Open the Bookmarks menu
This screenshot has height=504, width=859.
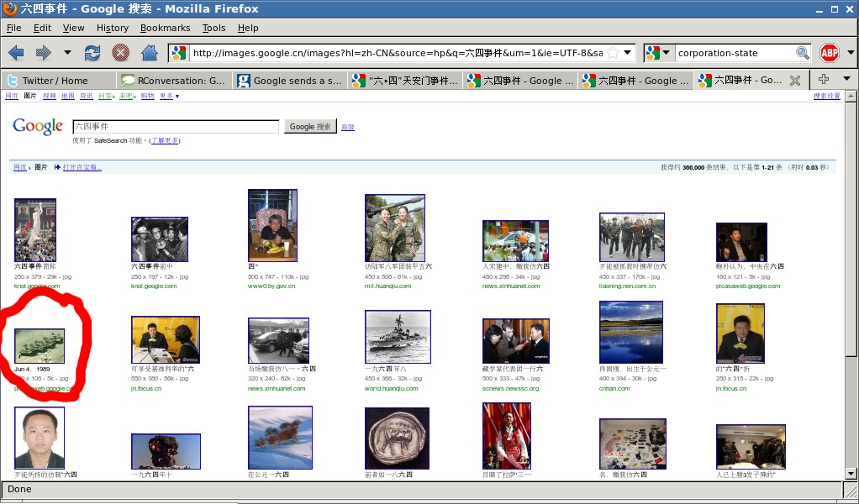coord(165,28)
